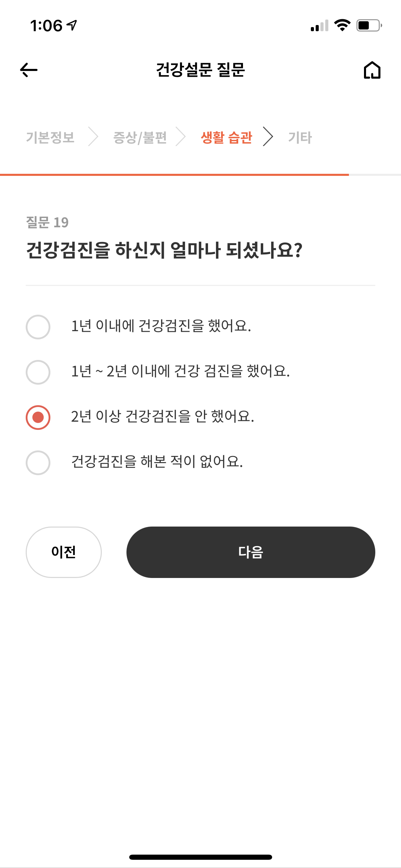This screenshot has height=868, width=401.
Task: Tap the 다음 button to continue
Action: click(251, 552)
